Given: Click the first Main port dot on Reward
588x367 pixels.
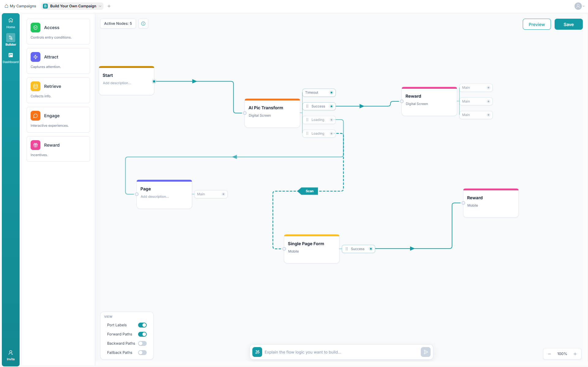Looking at the screenshot, I should click(488, 88).
